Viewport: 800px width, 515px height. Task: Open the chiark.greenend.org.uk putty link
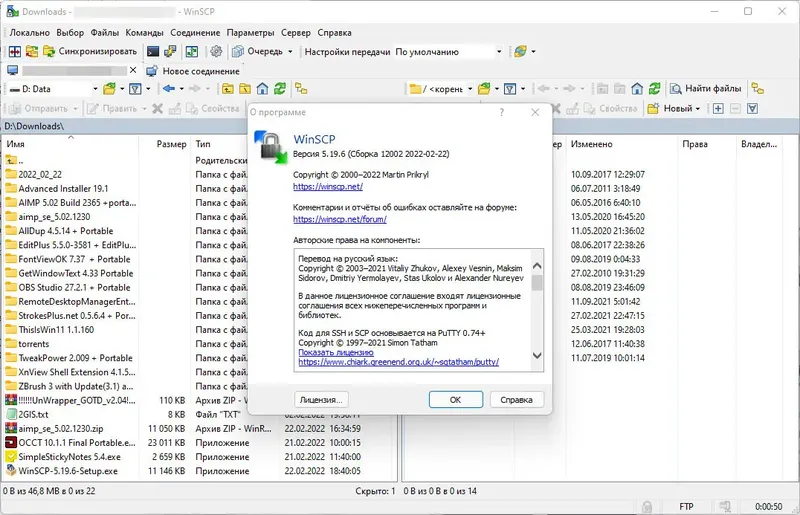[x=398, y=362]
